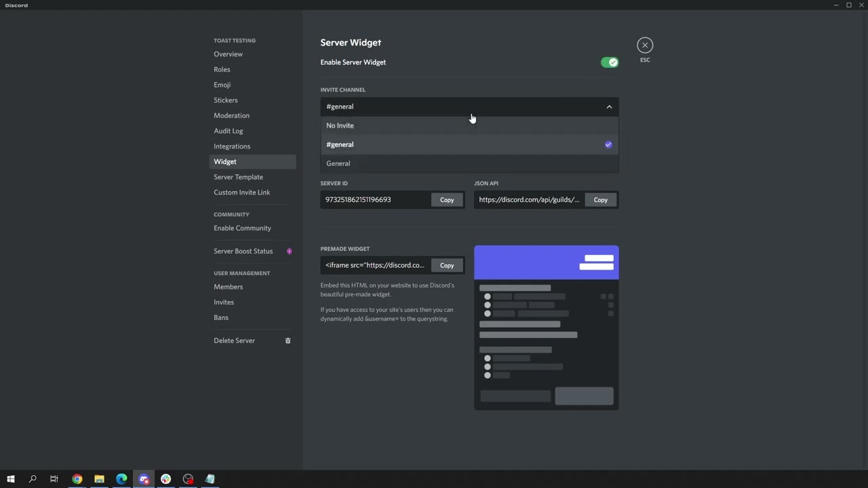Click the pink boost gem icon
This screenshot has width=868, height=488.
pyautogui.click(x=289, y=251)
